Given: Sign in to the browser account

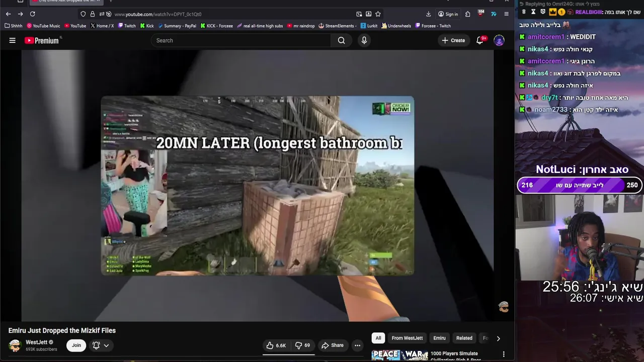Looking at the screenshot, I should 448,14.
